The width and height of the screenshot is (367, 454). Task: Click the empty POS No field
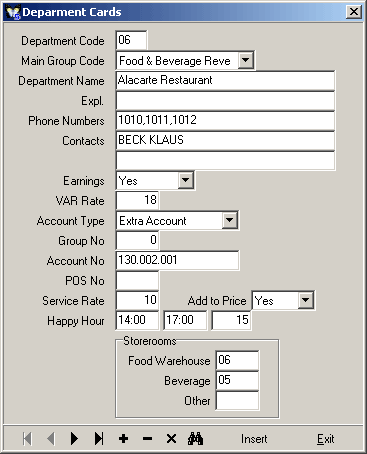tap(137, 280)
